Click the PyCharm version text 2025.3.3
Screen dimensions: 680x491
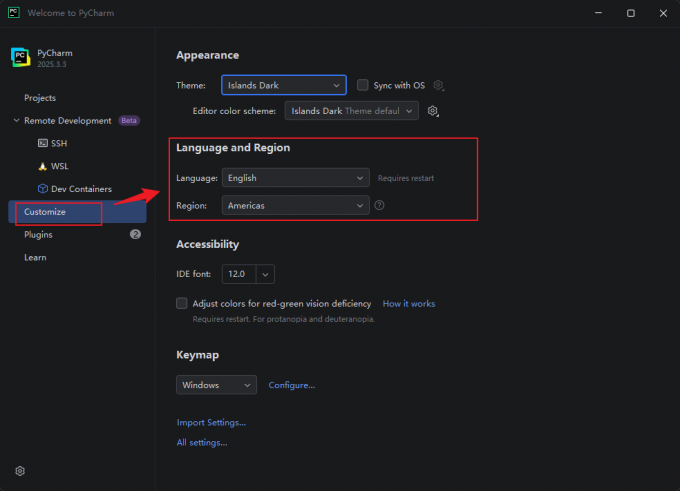click(52, 64)
